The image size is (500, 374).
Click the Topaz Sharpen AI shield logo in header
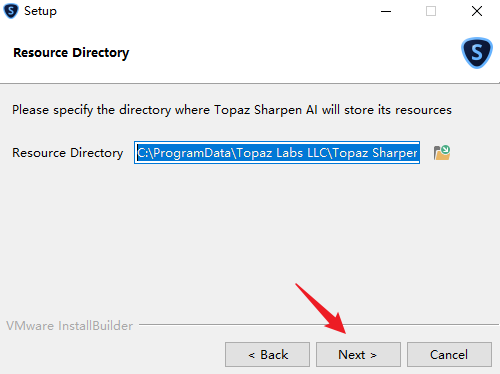477,53
